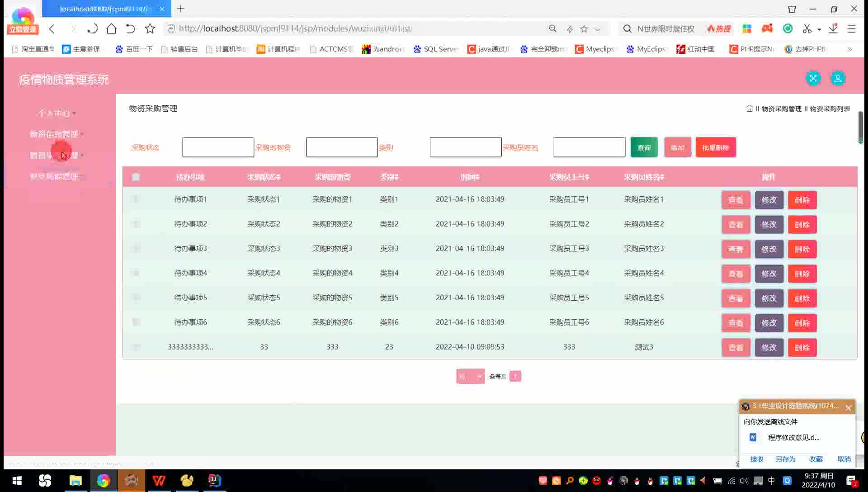Open the page size dropdown in pagination
This screenshot has height=492, width=868.
(x=470, y=376)
